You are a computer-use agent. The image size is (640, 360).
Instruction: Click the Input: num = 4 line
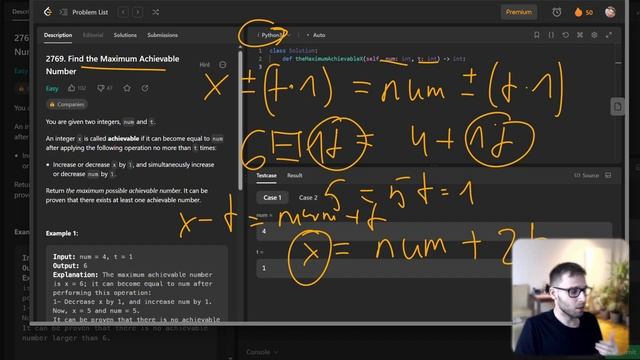point(93,257)
